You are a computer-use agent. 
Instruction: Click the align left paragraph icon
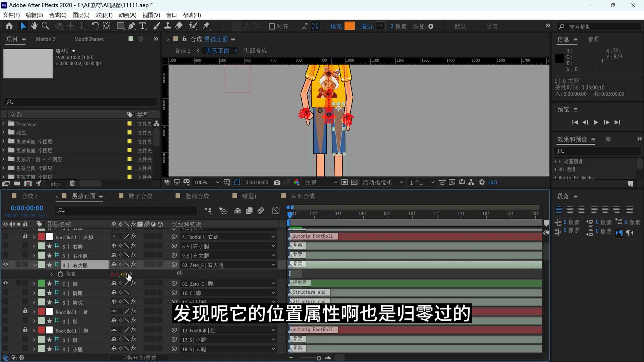click(x=559, y=210)
